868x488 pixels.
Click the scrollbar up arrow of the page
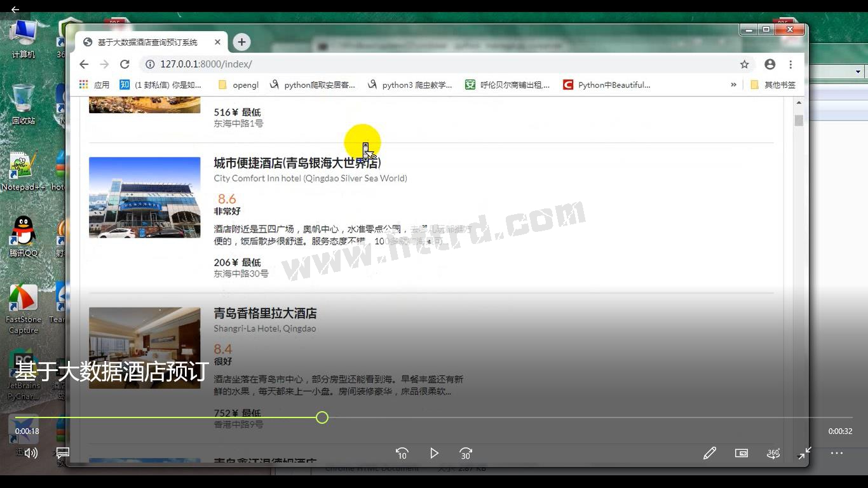799,102
